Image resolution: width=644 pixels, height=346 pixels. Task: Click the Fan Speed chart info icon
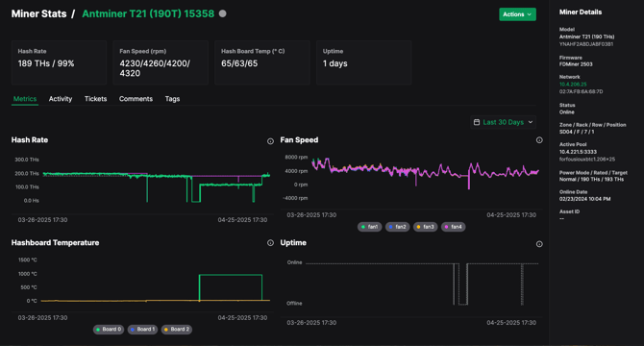click(x=539, y=140)
